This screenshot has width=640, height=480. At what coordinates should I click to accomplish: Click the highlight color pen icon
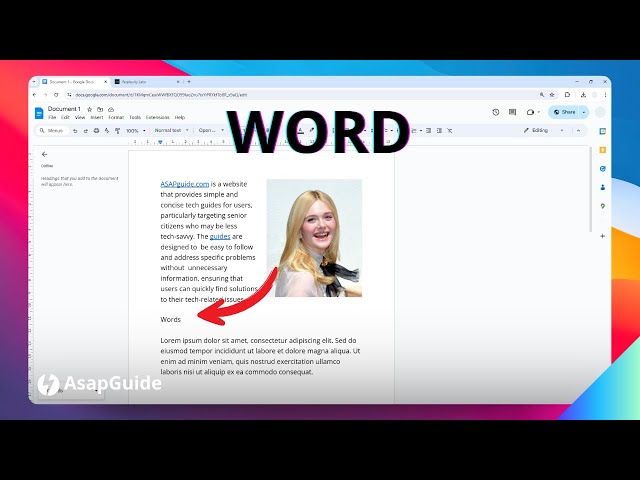[x=311, y=131]
